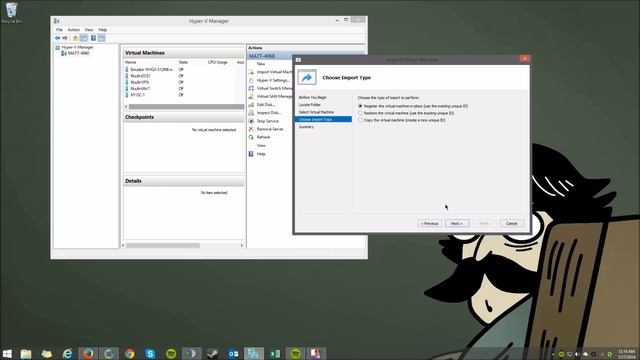Viewport: 640px width, 360px height.
Task: Click the Import Virtual Machine action icon
Action: pos(251,72)
